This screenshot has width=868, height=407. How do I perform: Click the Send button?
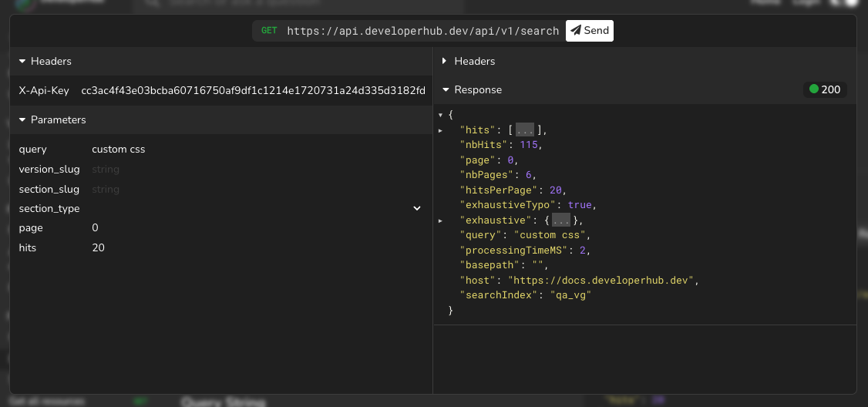click(590, 31)
